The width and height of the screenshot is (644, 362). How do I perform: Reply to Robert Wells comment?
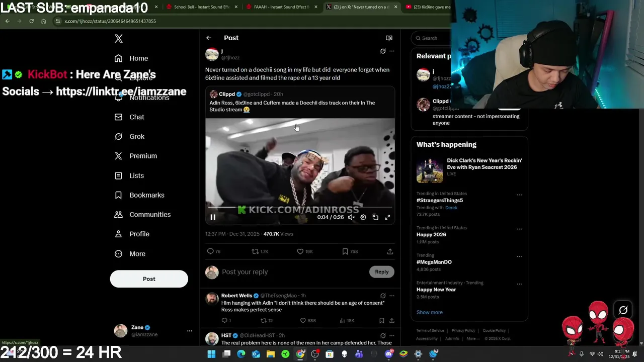[x=224, y=320]
